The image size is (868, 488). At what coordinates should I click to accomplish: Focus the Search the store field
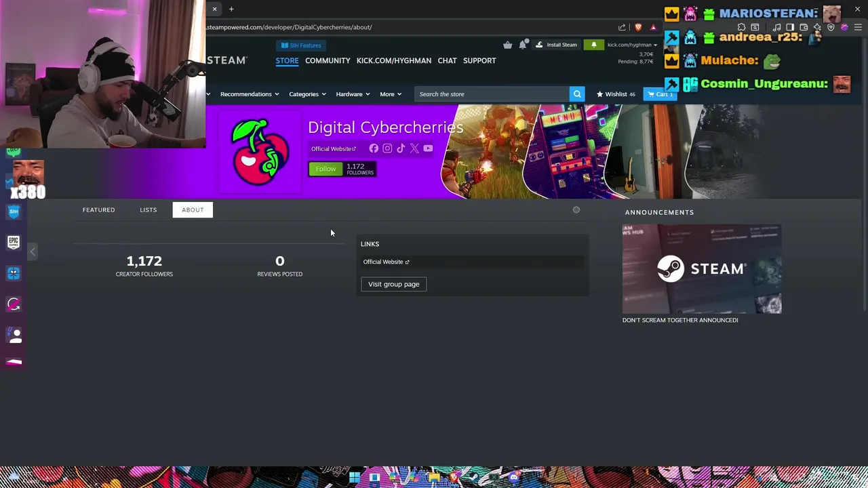coord(492,94)
